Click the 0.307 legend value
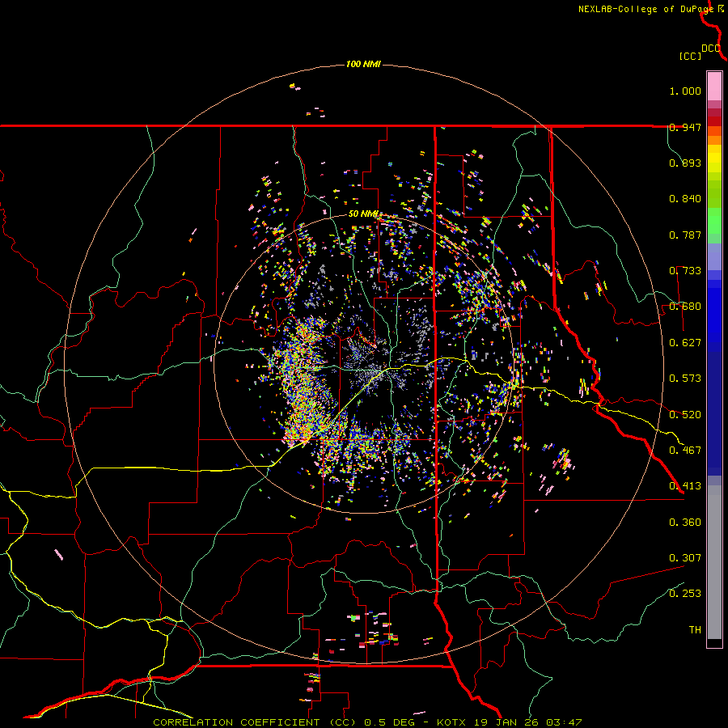 coord(685,558)
